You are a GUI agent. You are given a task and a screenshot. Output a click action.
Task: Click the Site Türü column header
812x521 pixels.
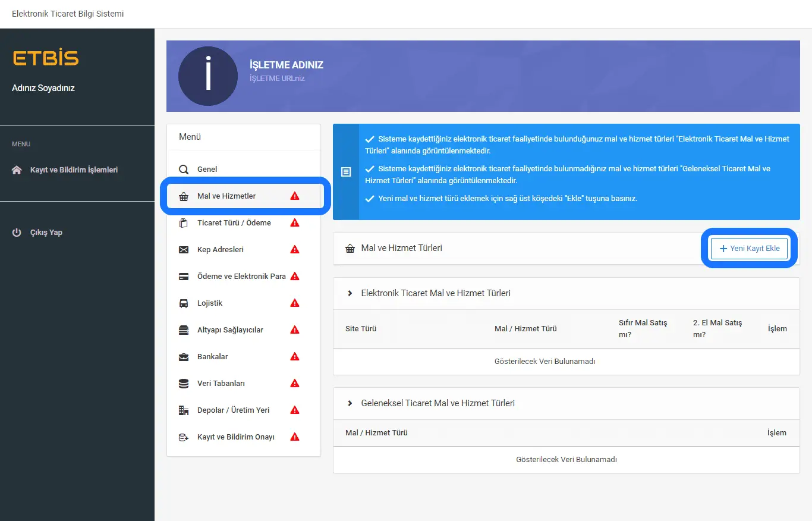point(361,329)
